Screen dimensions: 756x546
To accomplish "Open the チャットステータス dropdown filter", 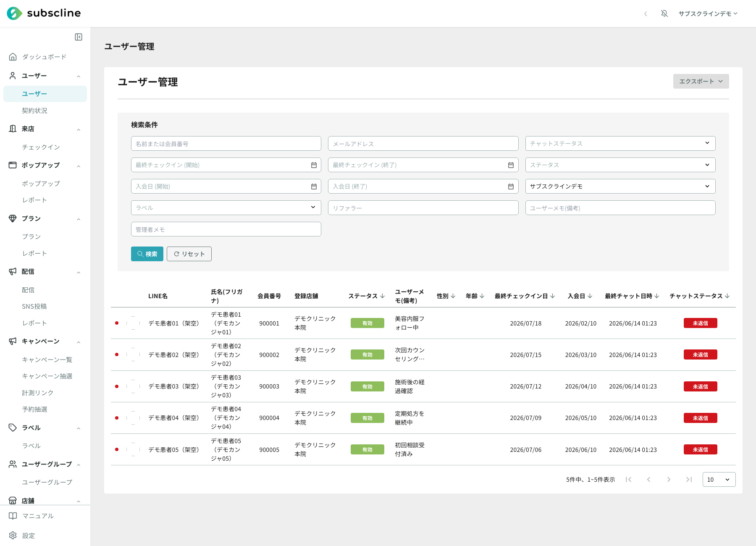I will (x=620, y=144).
